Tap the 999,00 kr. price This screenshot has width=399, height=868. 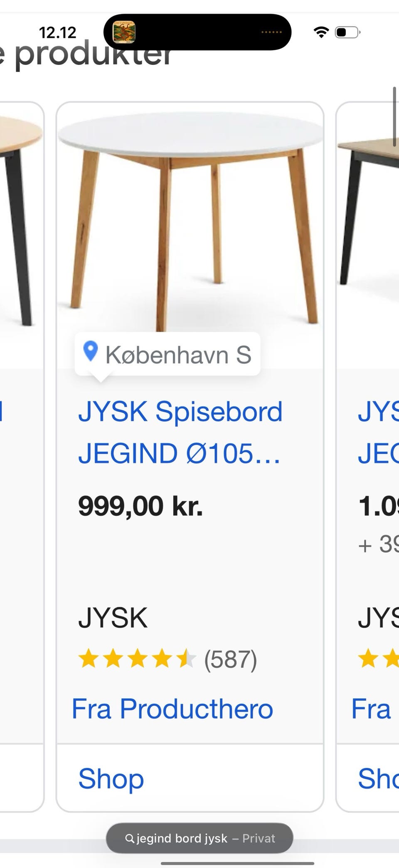coord(140,506)
